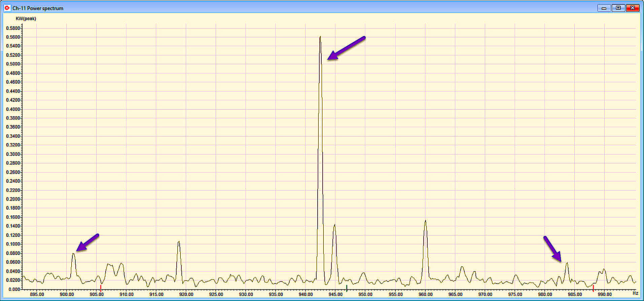This screenshot has height=301, width=644.
Task: Click the 980.00 x-axis label
Action: pyautogui.click(x=545, y=294)
